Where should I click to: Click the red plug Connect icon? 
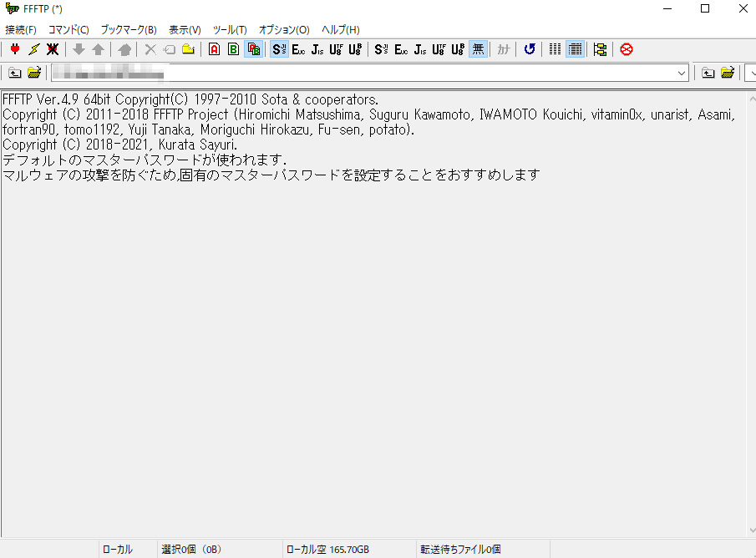coord(15,49)
